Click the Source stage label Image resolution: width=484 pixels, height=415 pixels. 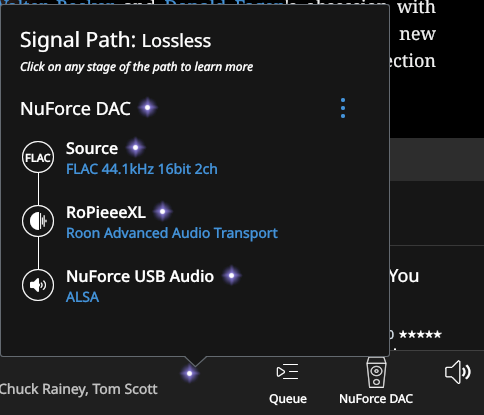click(x=92, y=148)
